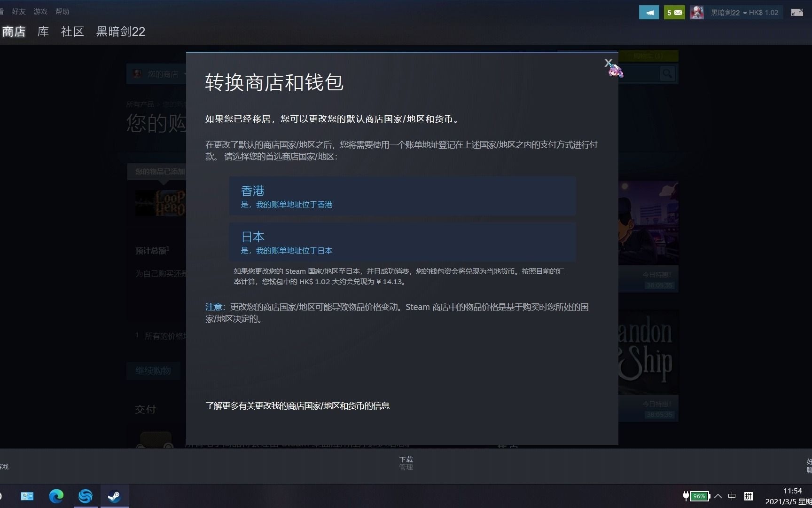Click the 拼 IME mode icon
812x508 pixels.
coord(749,496)
